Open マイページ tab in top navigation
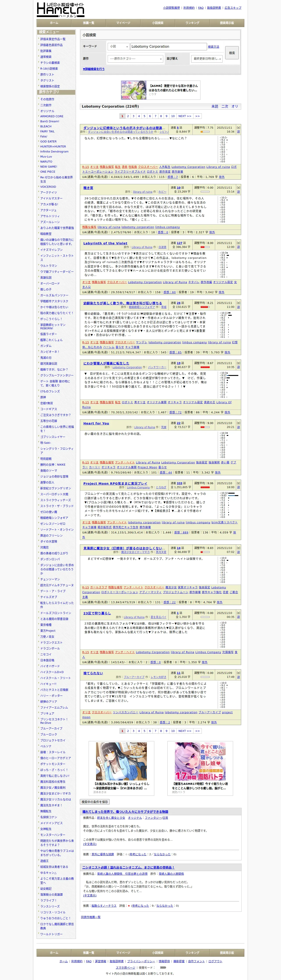The image size is (281, 980). tap(123, 23)
